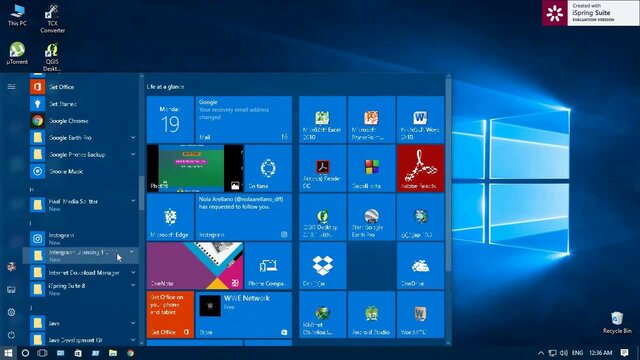This screenshot has height=360, width=640.
Task: Open Internet Download Manager tile
Action: (322, 314)
